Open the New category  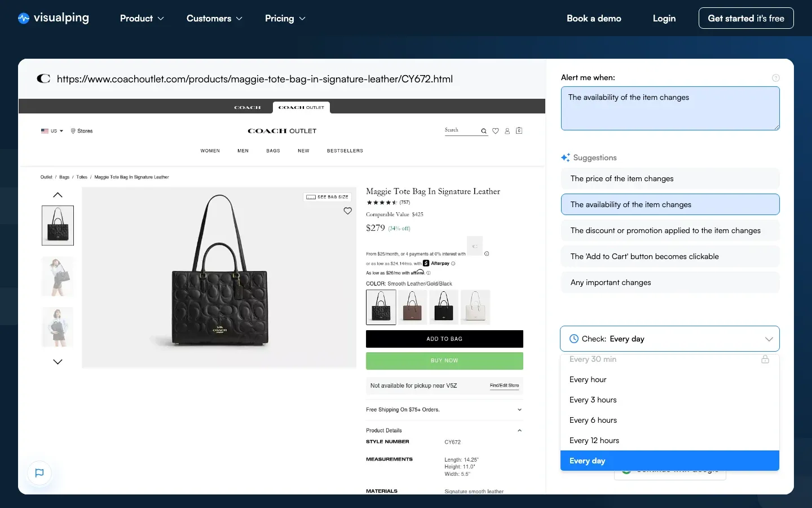[x=303, y=151]
